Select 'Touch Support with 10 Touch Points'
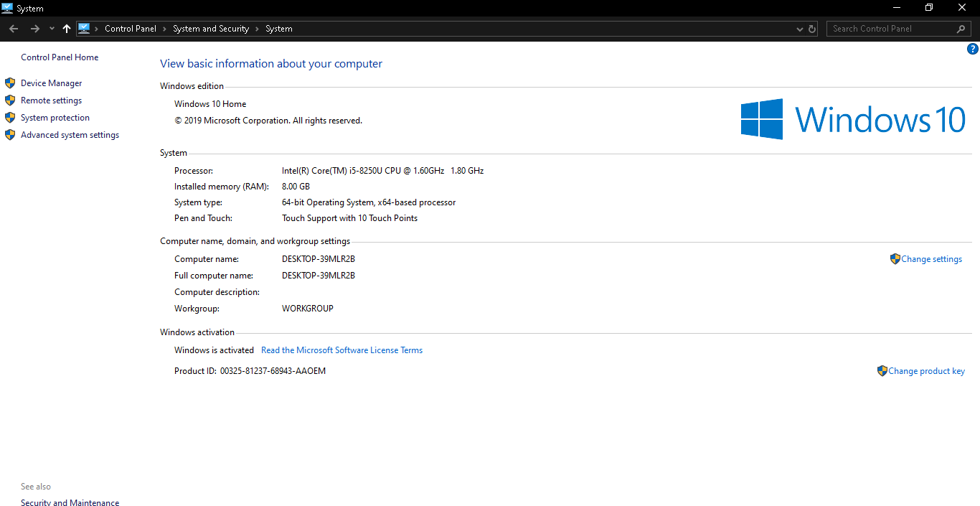This screenshot has width=980, height=506. (350, 218)
